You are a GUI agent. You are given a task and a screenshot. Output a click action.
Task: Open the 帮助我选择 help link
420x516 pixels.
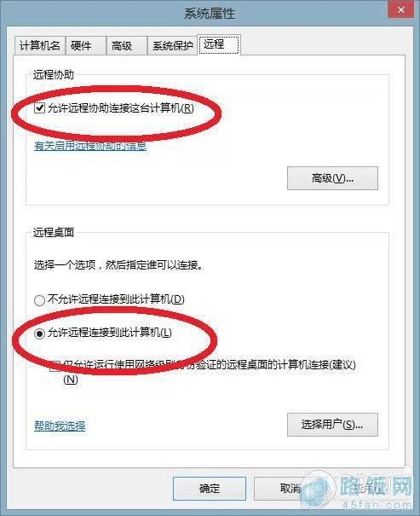pos(60,426)
